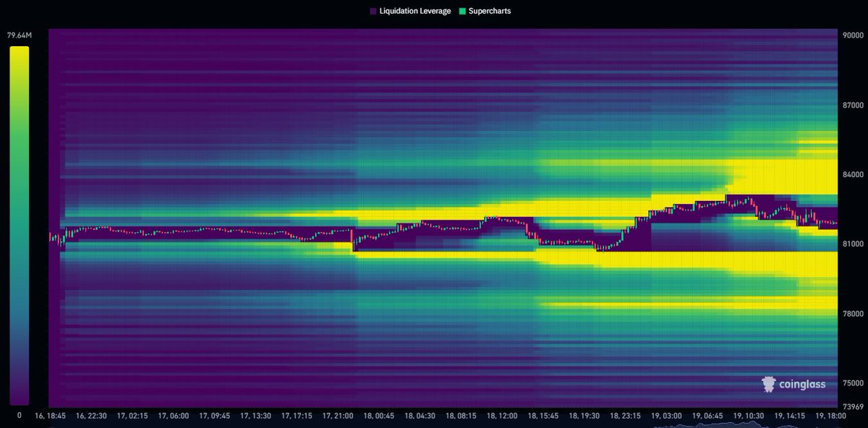The height and width of the screenshot is (428, 868).
Task: Click the 19, 14:15 time label
Action: 791,416
